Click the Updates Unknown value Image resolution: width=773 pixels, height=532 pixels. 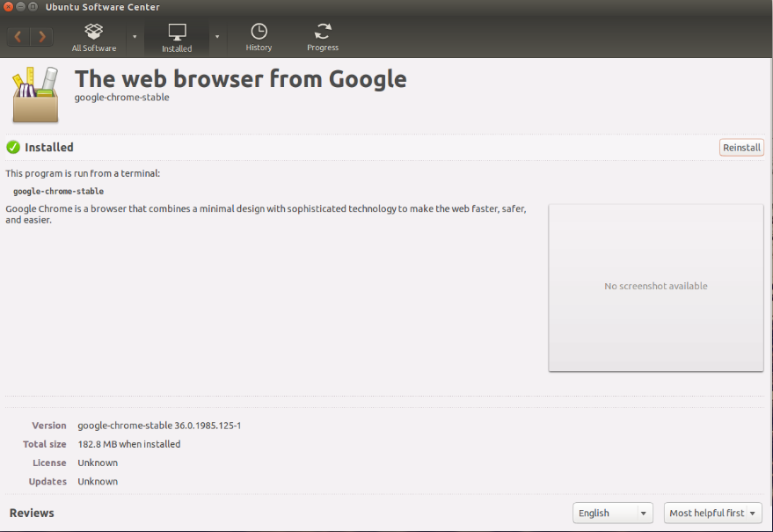pos(98,482)
